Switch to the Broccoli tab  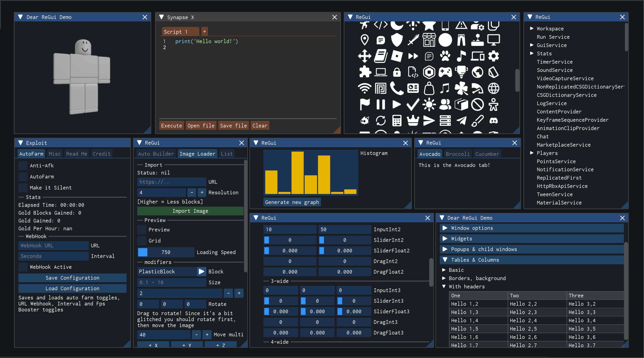click(457, 154)
